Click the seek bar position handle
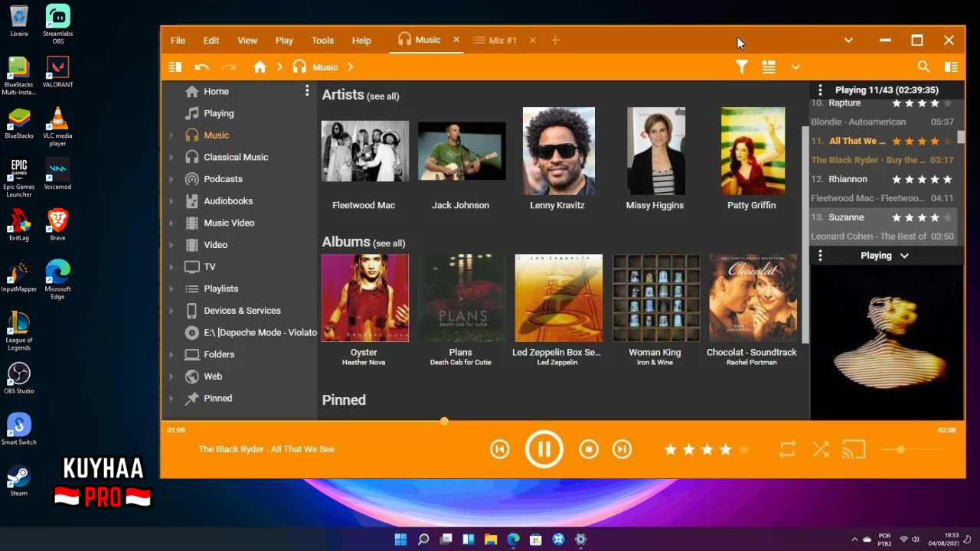The height and width of the screenshot is (551, 980). pyautogui.click(x=444, y=421)
